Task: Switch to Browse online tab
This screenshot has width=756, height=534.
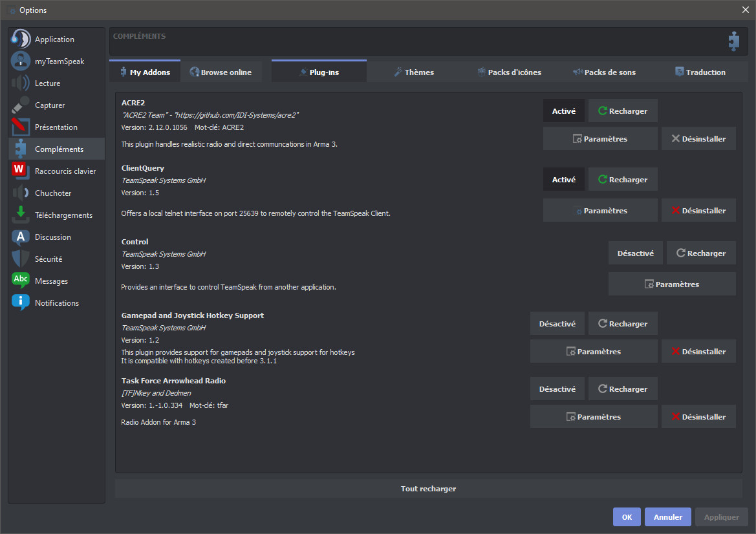Action: pos(221,72)
